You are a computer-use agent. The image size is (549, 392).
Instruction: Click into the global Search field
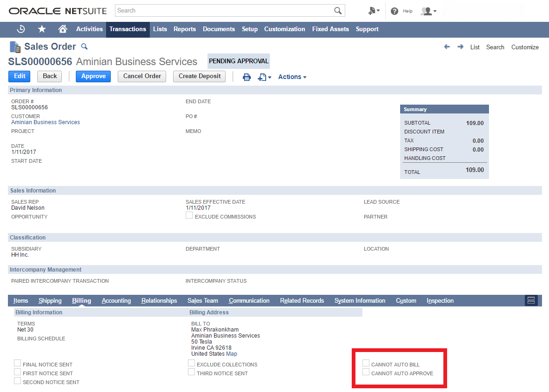click(224, 11)
